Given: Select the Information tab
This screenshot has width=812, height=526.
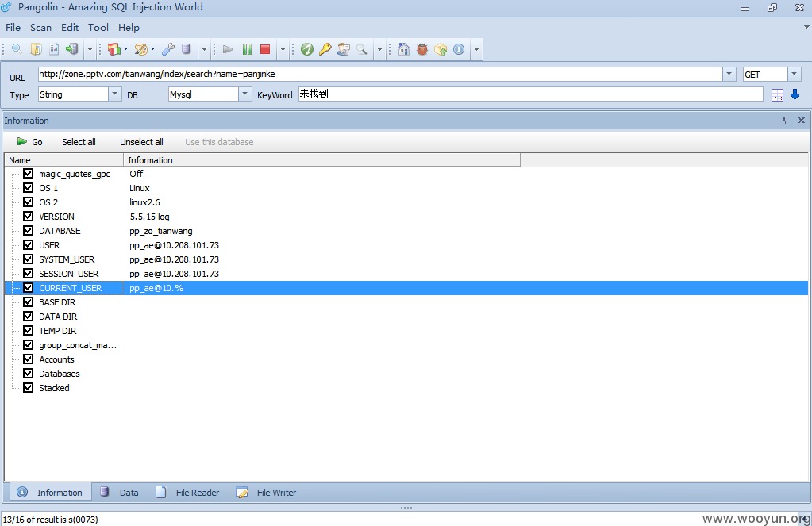Looking at the screenshot, I should (50, 493).
